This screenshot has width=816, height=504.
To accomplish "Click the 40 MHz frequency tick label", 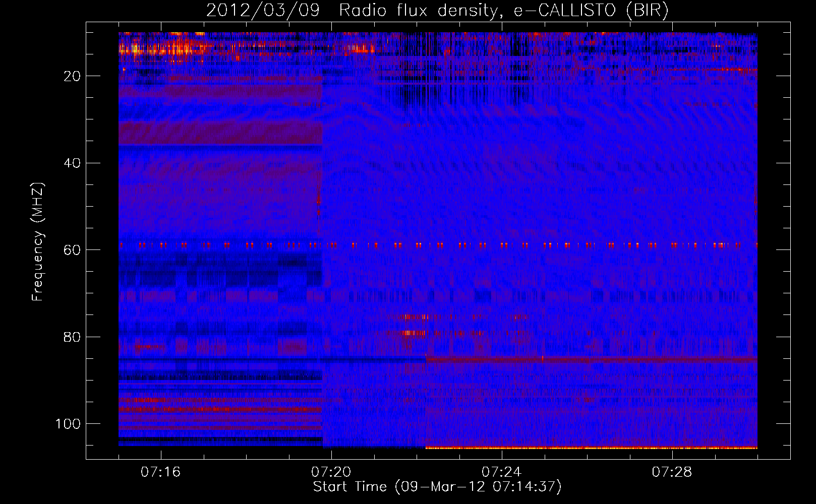I will [x=72, y=163].
